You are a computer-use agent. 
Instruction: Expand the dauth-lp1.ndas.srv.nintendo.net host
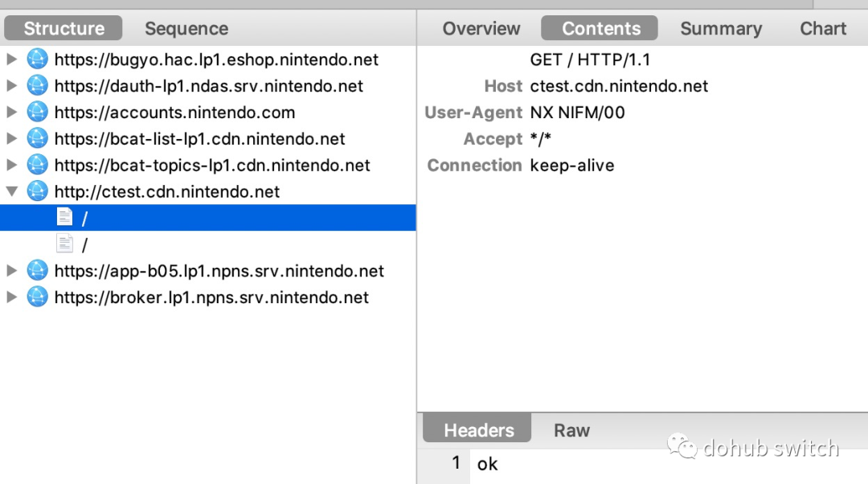coord(11,86)
